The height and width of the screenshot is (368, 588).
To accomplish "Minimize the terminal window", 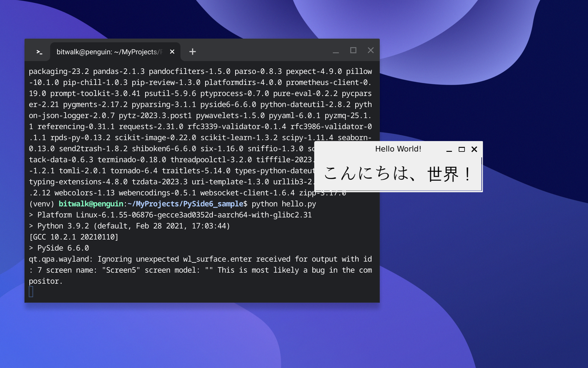I will pyautogui.click(x=336, y=51).
